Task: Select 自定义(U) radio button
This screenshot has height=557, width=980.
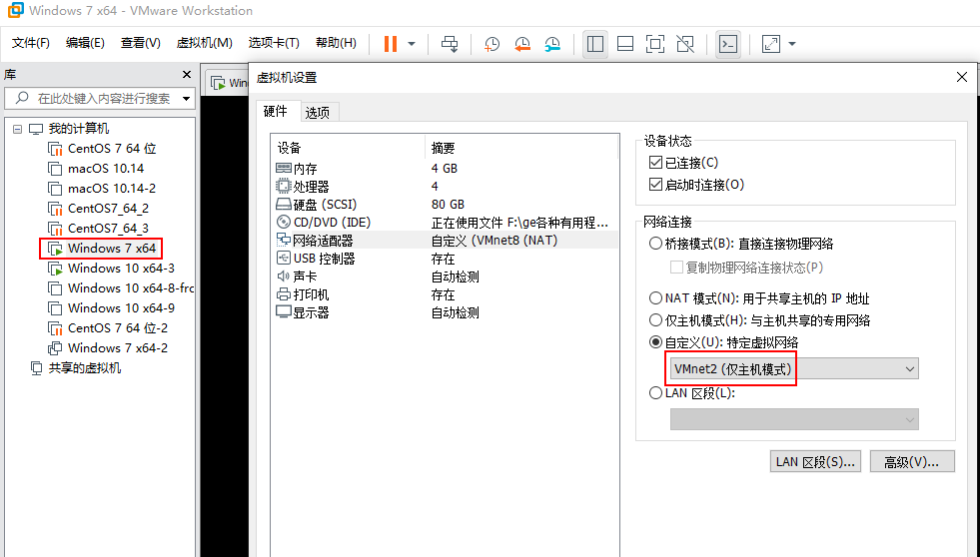Action: pos(655,342)
